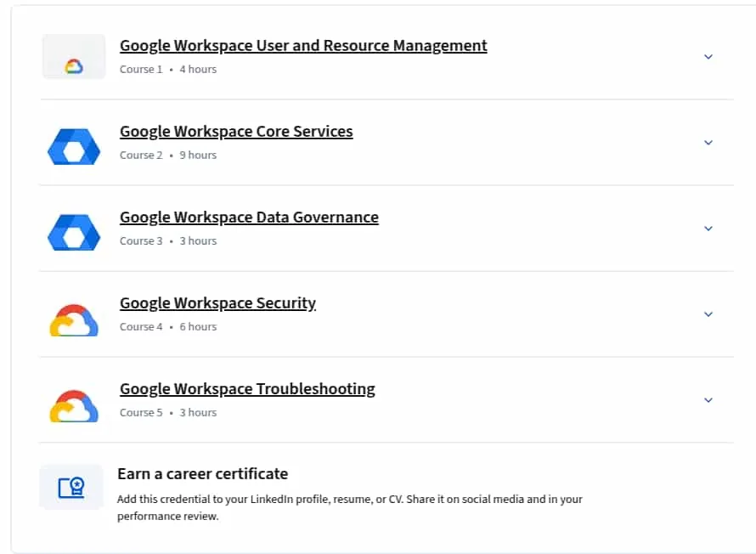Show details for Google Workspace Security
The width and height of the screenshot is (756, 554).
tap(708, 314)
